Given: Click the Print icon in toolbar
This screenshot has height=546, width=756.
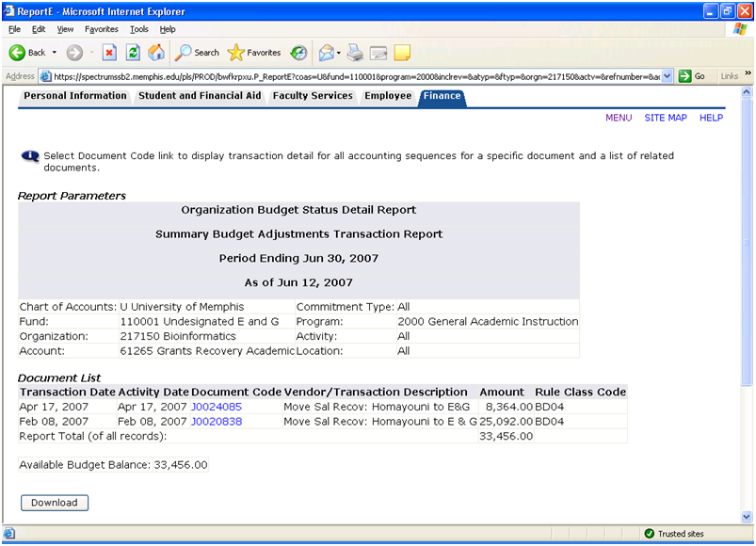Looking at the screenshot, I should (354, 53).
